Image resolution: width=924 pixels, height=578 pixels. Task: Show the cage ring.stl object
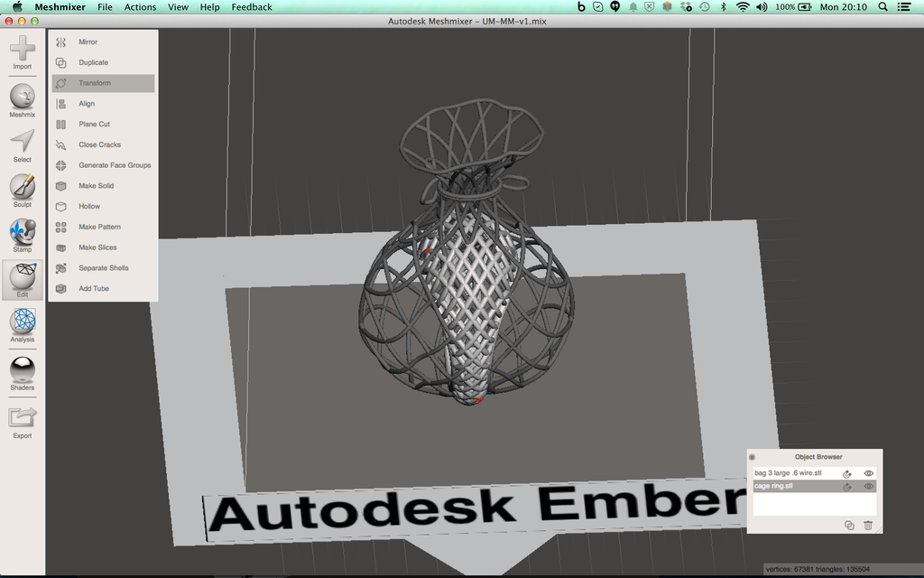click(869, 486)
